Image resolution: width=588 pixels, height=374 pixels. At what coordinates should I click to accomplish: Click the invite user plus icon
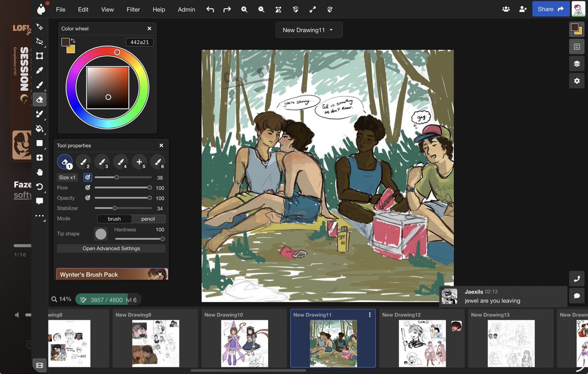pos(523,9)
